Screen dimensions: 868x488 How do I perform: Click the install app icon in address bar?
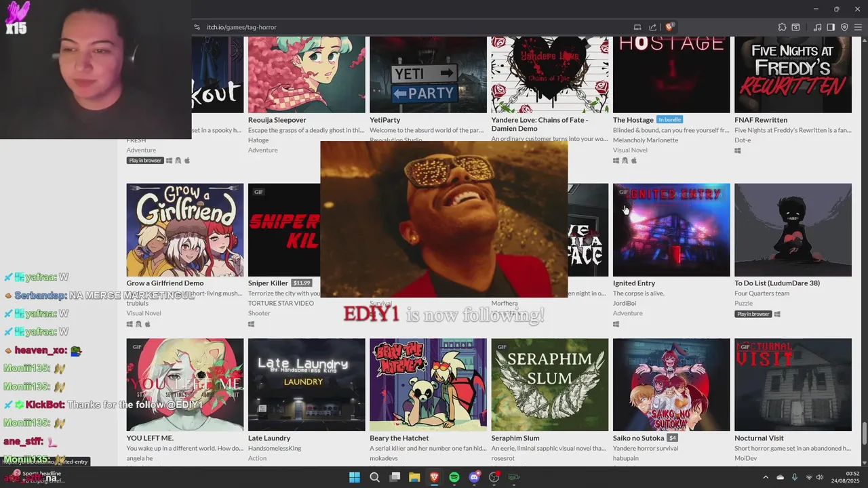637,27
